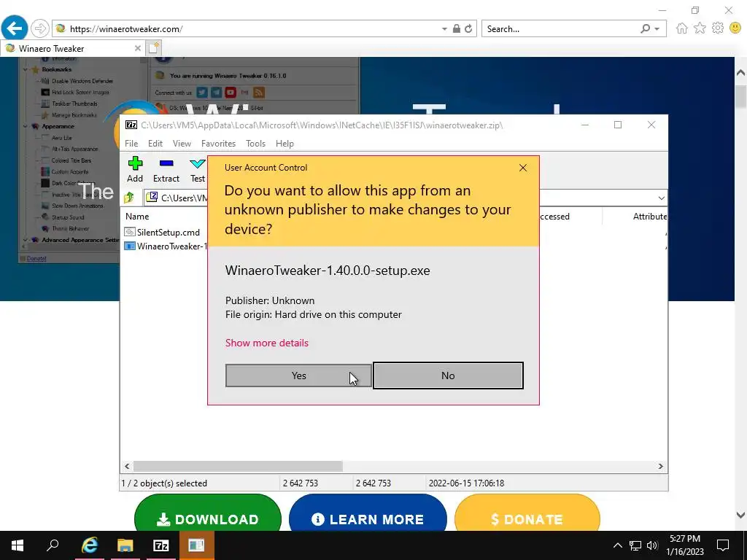Open the Windows Start menu

(x=18, y=545)
